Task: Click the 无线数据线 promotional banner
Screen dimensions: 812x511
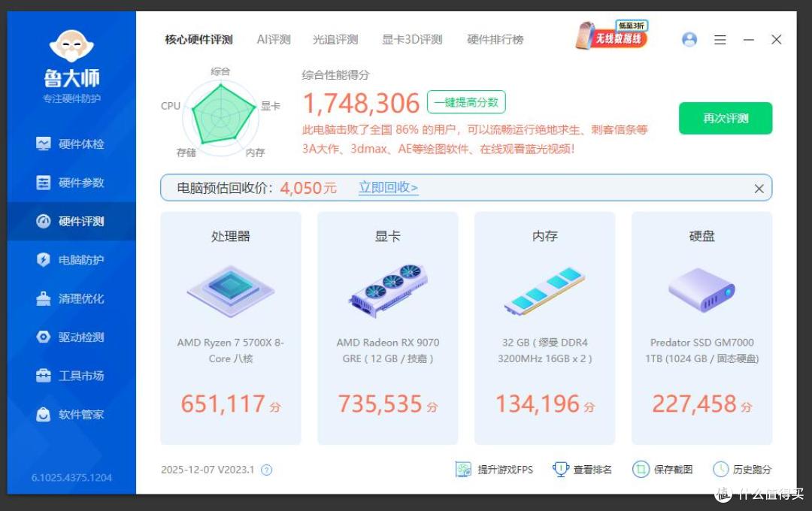Action: 611,35
